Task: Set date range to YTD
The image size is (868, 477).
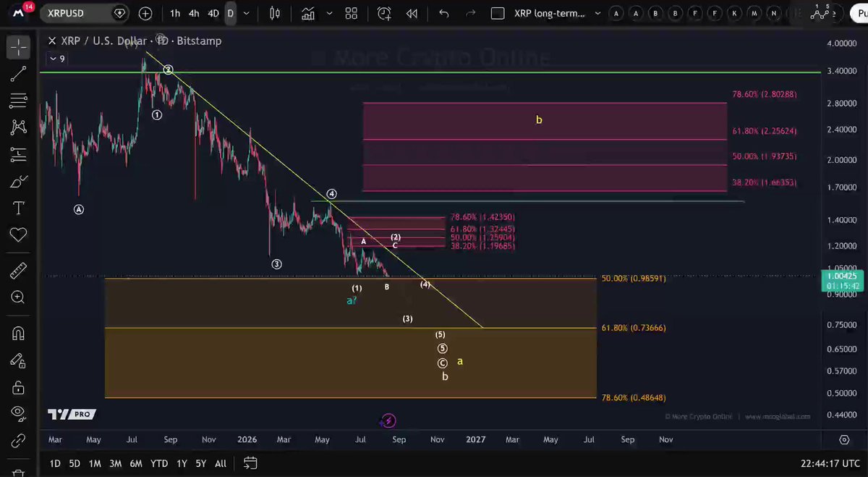Action: [159, 463]
